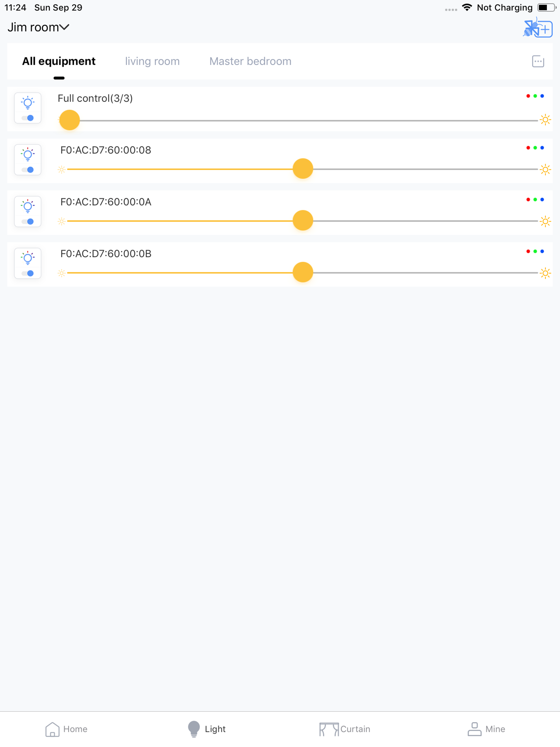Image resolution: width=560 pixels, height=747 pixels.
Task: Tap min brightness sun icon for F0:AC:D7:60:00:08
Action: point(62,170)
